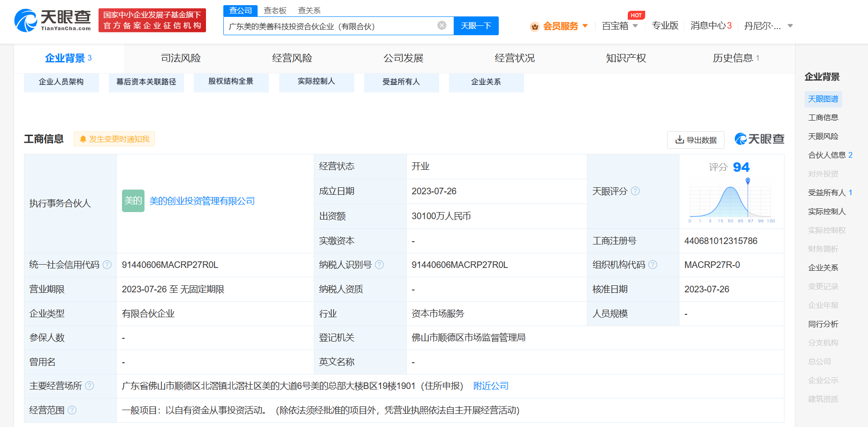This screenshot has width=868, height=427.
Task: Open help icon beside 纳税人识别号
Action: coord(379,265)
